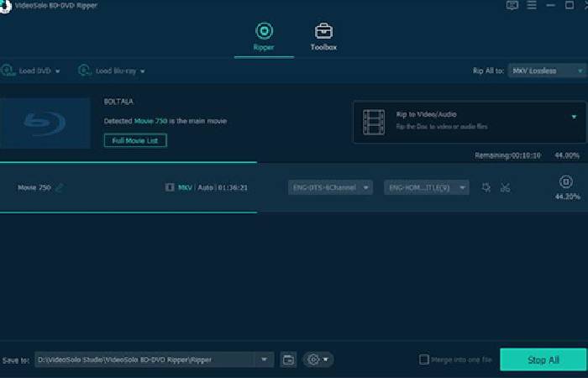Expand the Rip to Video/Audio mode dropdown
Viewport: 588px width, 378px height.
(574, 117)
